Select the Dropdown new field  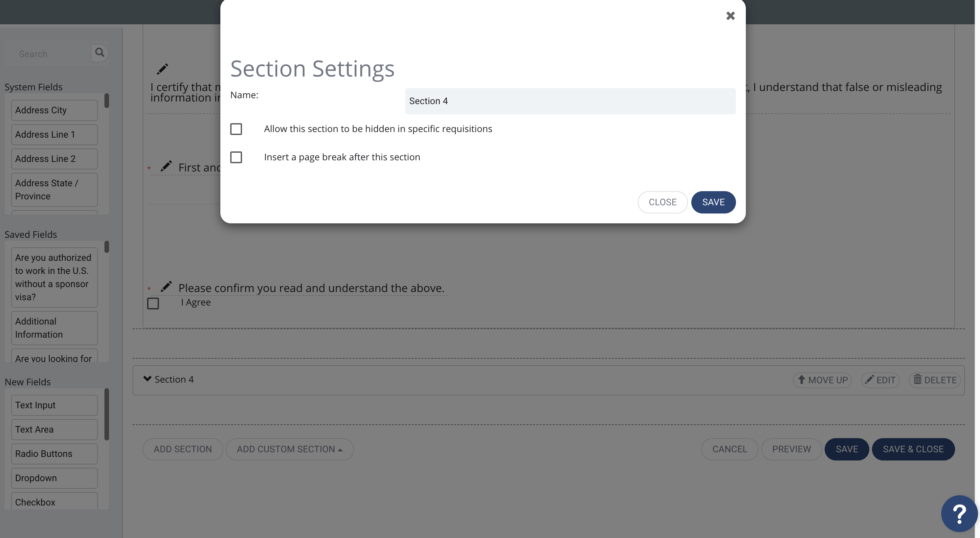(55, 478)
